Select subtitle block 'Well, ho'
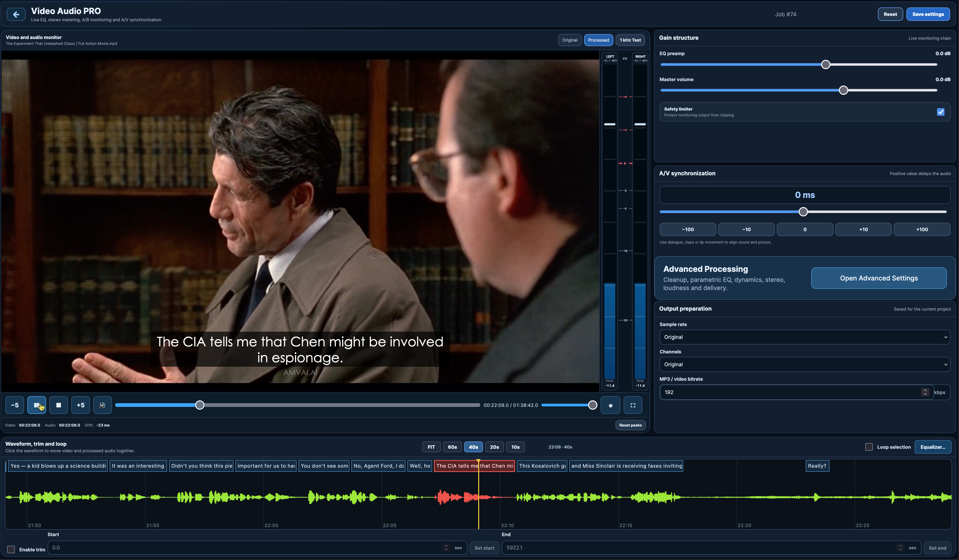 click(420, 466)
